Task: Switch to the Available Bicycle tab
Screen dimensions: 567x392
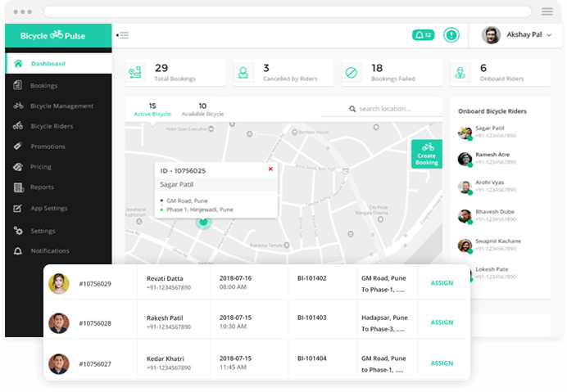Action: (x=202, y=110)
